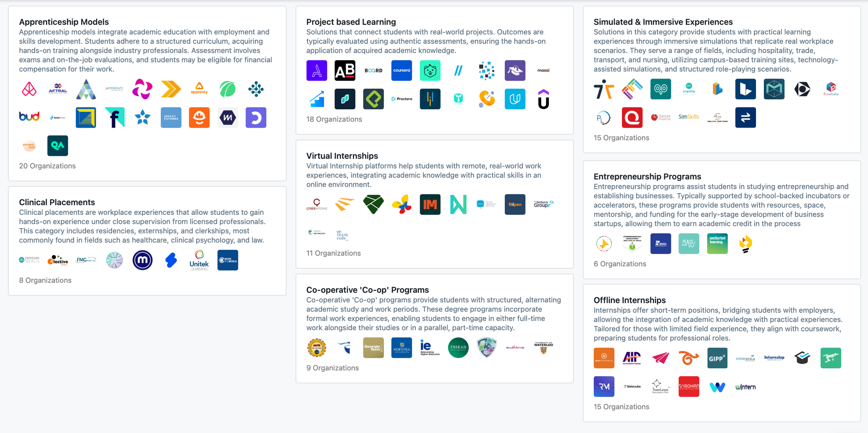Open the Georgia Tech logo
This screenshot has height=433, width=868.
pyautogui.click(x=373, y=348)
